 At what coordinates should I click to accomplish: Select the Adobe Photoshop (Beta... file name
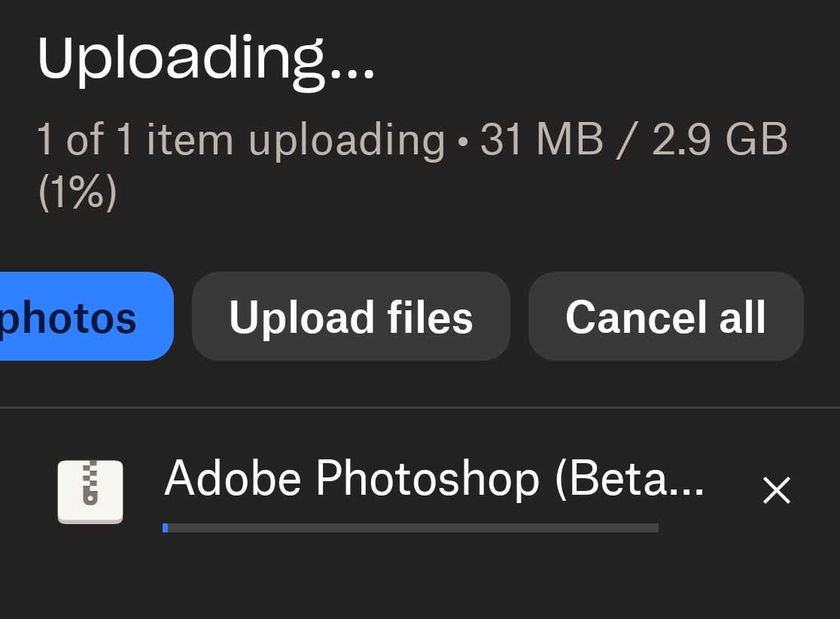434,478
